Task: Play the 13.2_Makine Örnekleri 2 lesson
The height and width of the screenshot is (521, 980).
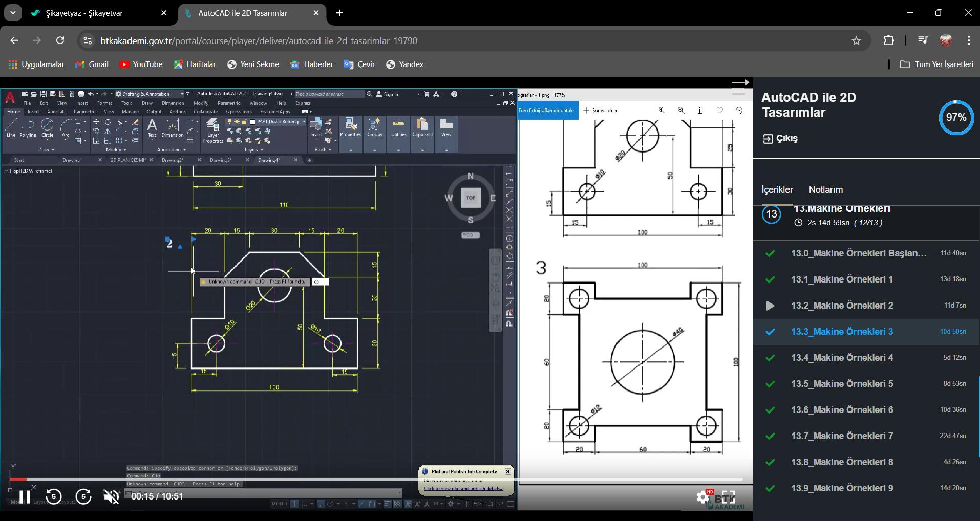Action: point(842,306)
